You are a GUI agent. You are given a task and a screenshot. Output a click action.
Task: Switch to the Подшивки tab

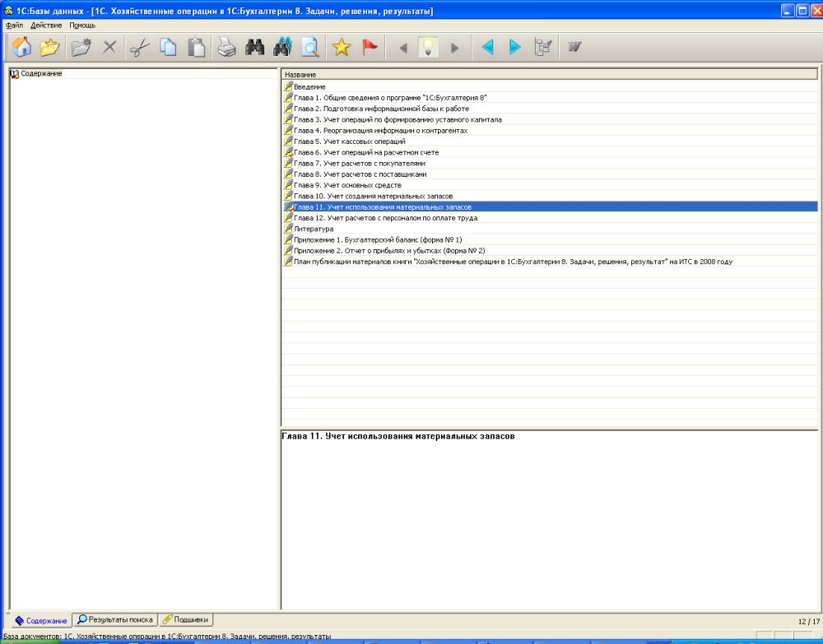point(185,619)
